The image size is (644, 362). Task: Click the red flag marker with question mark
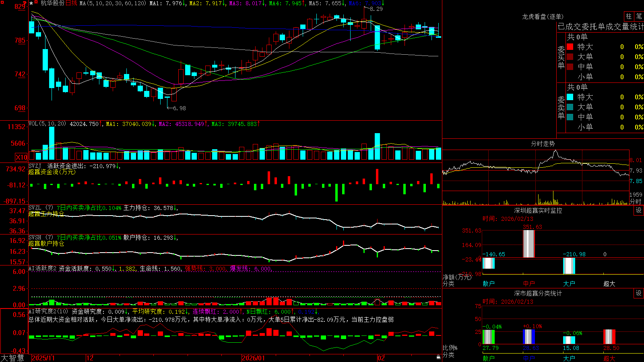25,3
